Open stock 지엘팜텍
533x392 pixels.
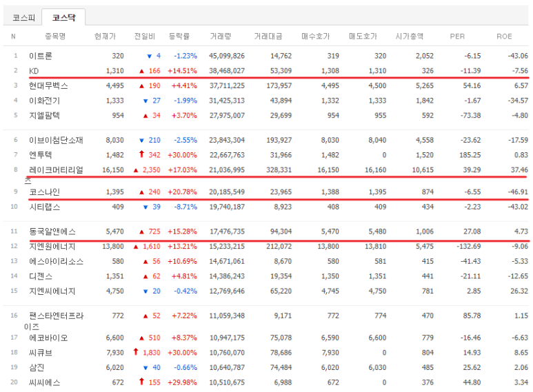tap(45, 116)
